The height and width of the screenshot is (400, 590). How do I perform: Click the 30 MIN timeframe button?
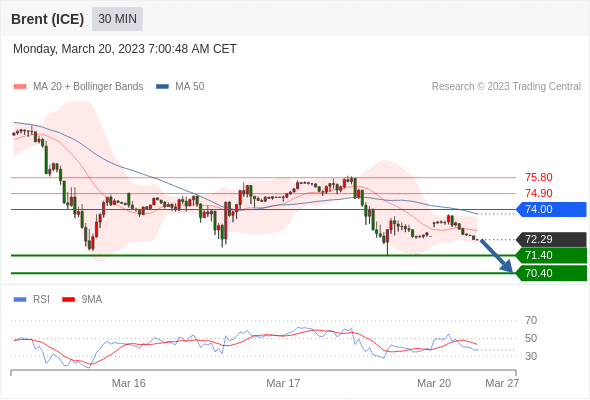[117, 19]
